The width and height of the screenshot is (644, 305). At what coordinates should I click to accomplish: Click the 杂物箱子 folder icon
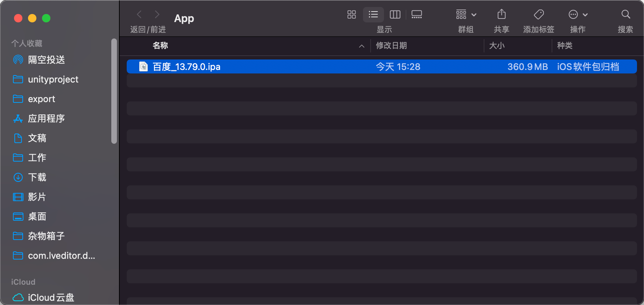[18, 236]
